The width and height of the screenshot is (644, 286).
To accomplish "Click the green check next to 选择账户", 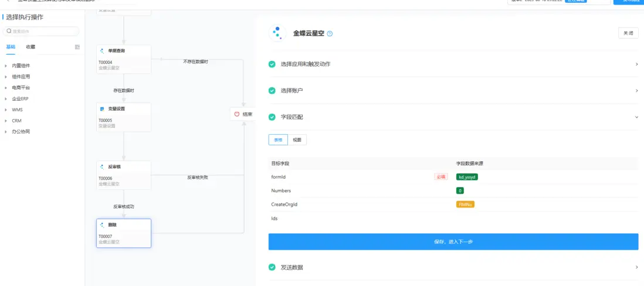I will pyautogui.click(x=272, y=90).
